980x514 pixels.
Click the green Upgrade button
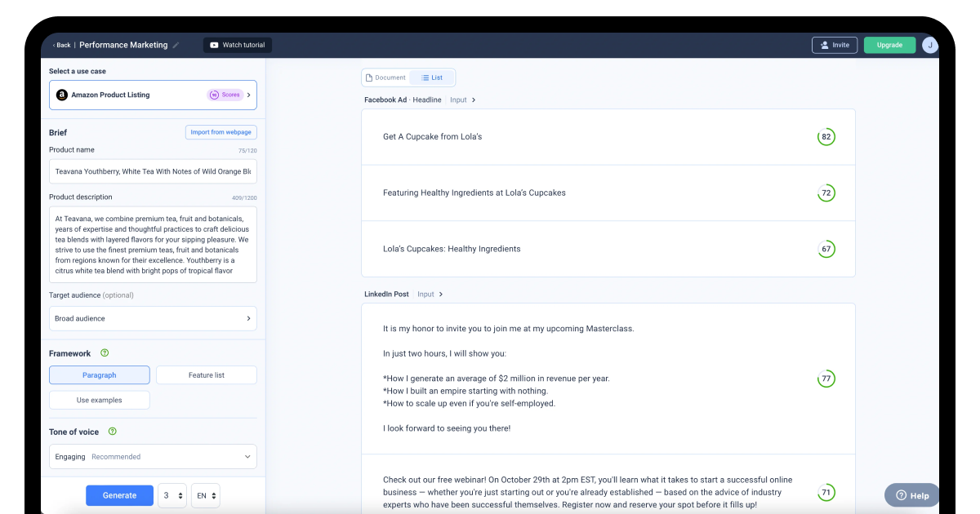889,45
